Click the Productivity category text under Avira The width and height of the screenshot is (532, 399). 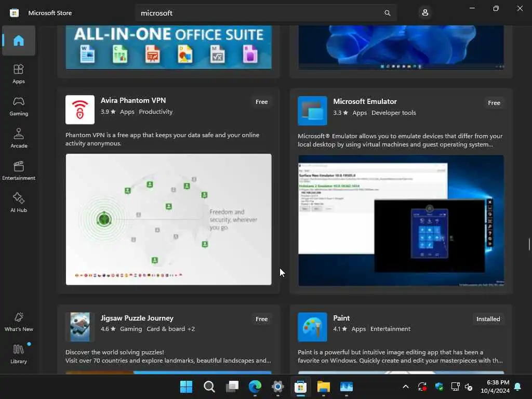[156, 112]
